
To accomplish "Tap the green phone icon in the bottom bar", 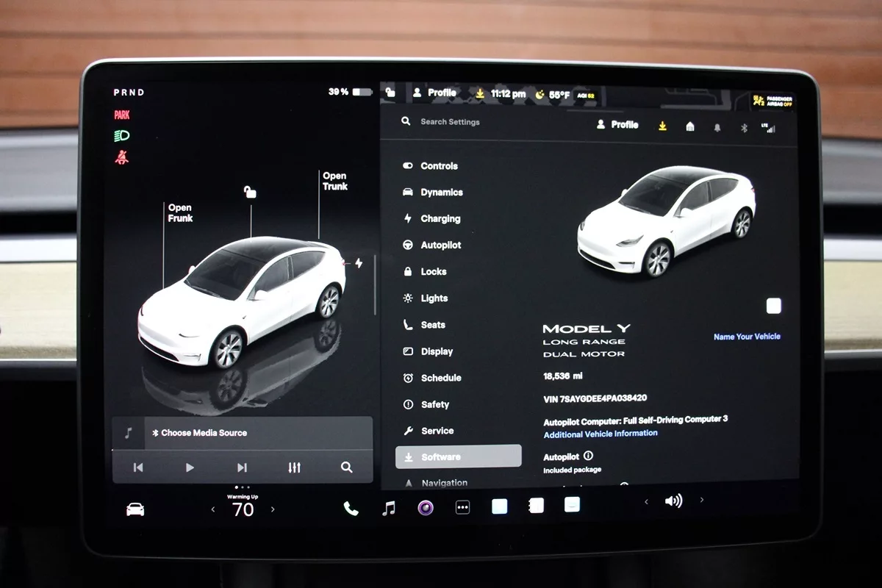I will (x=351, y=508).
